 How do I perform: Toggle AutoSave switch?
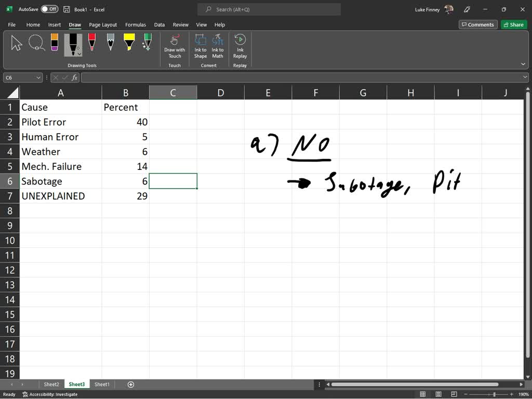(x=49, y=9)
